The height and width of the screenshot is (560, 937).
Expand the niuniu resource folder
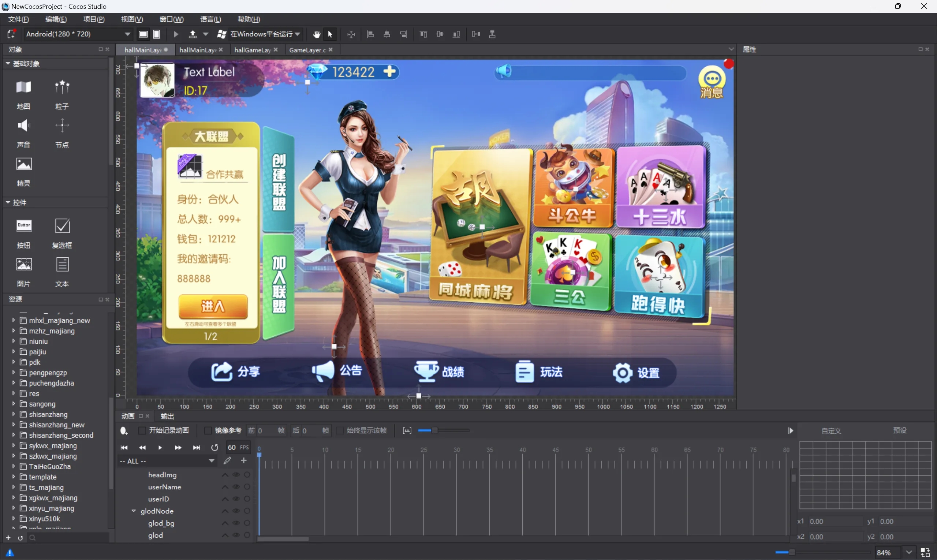coord(14,341)
